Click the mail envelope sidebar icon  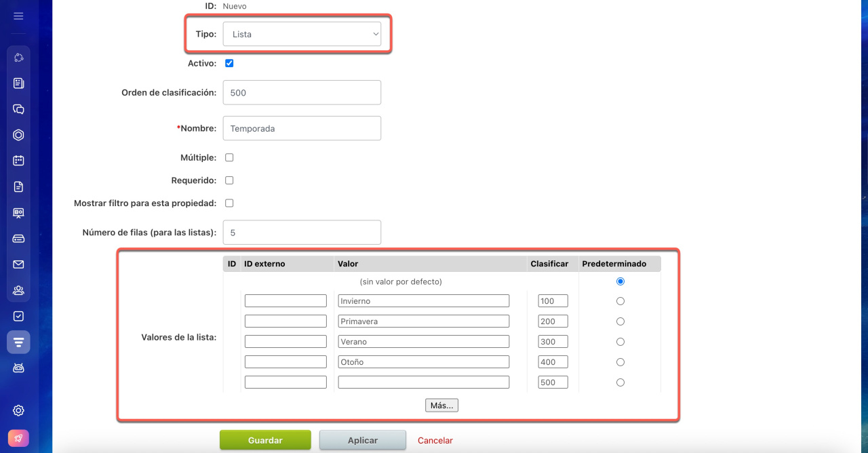[x=18, y=264]
